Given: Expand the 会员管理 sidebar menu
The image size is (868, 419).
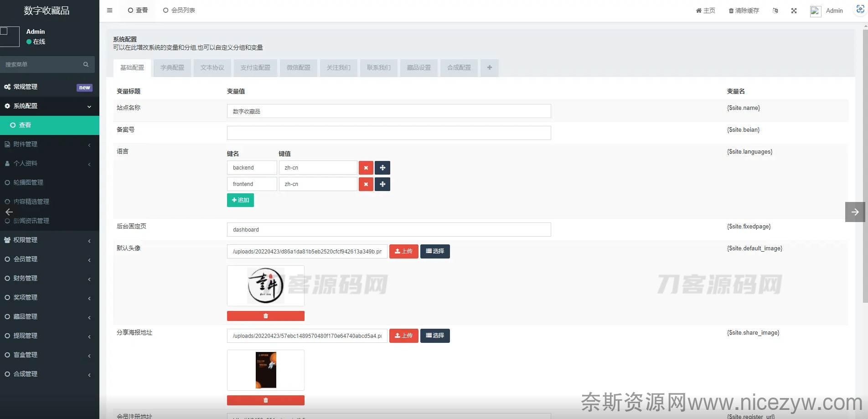Looking at the screenshot, I should tap(50, 259).
